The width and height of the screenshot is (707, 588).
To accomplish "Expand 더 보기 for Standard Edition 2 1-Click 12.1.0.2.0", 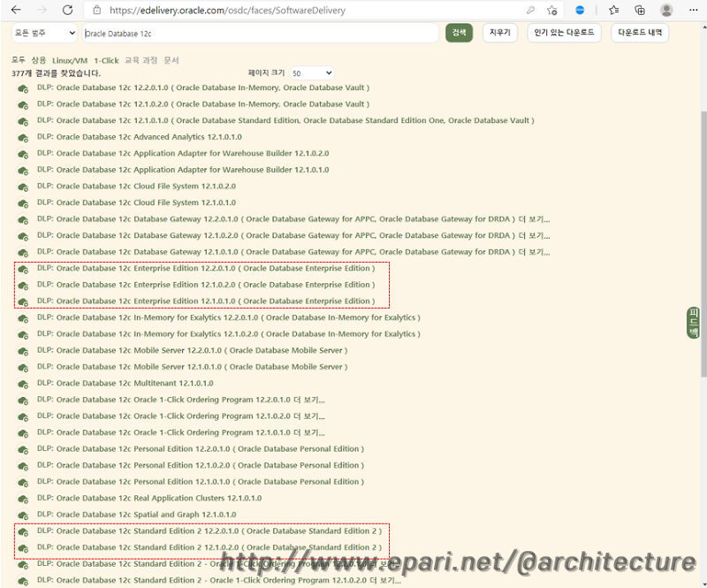I will pyautogui.click(x=385, y=580).
